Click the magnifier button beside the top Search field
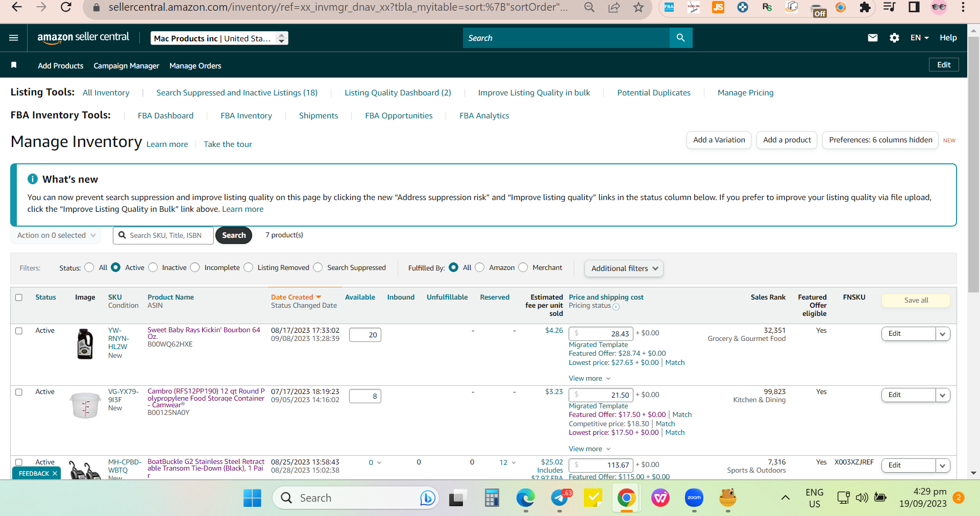The width and height of the screenshot is (980, 516). tap(680, 38)
